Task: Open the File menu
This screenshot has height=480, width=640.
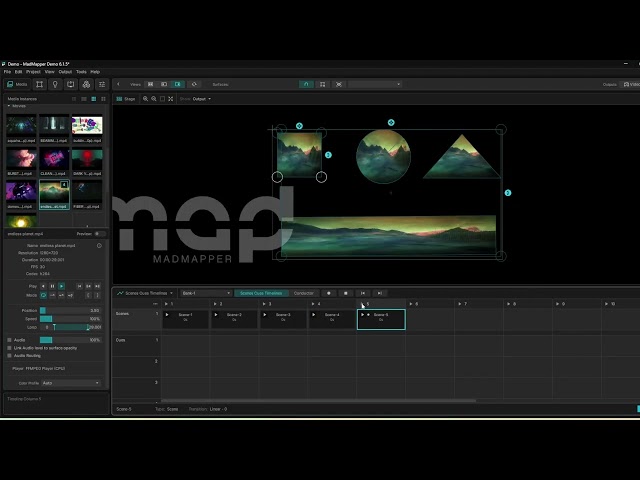Action: coord(7,72)
